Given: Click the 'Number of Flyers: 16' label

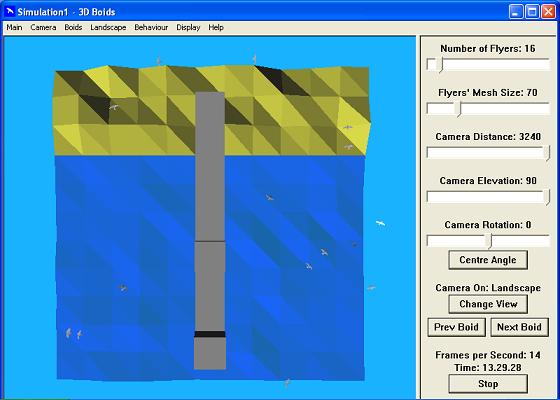Looking at the screenshot, I should coord(488,49).
